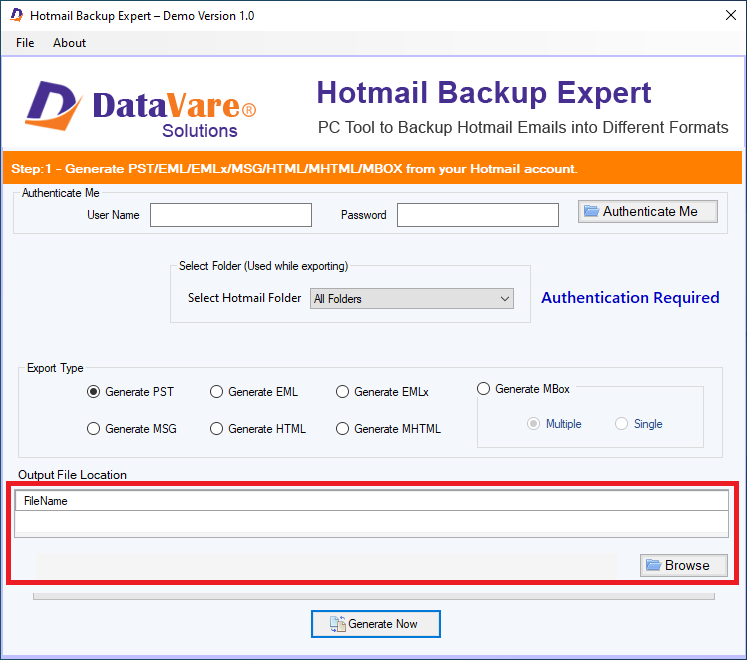Click the Generate Now button

point(375,624)
